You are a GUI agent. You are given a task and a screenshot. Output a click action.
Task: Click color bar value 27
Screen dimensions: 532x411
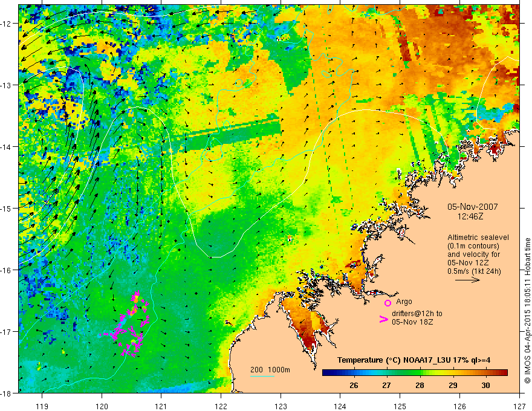386,385
